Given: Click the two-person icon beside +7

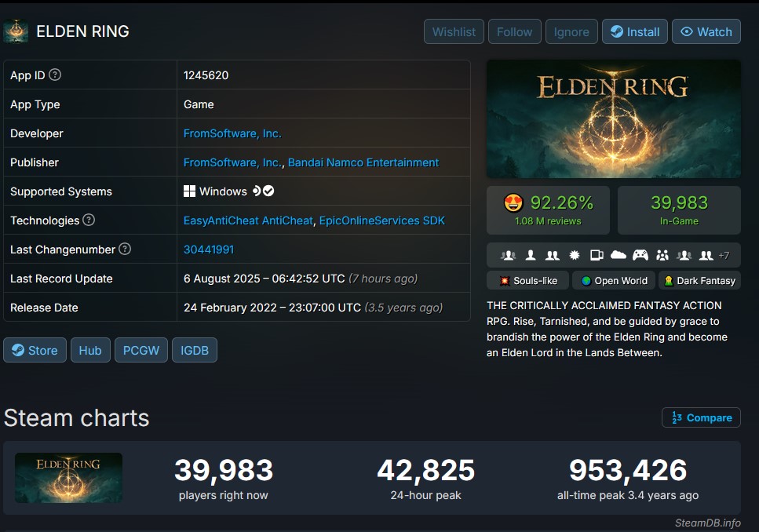Looking at the screenshot, I should [706, 255].
